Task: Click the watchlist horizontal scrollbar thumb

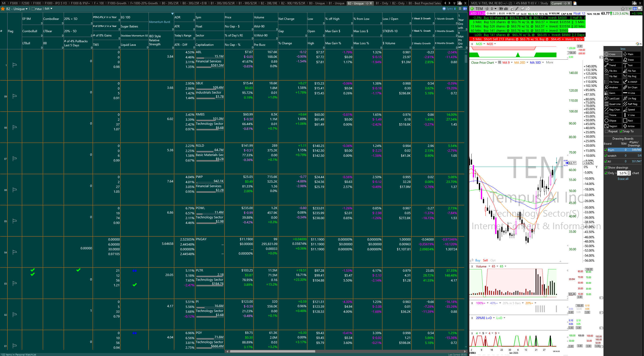Action: click(x=272, y=351)
